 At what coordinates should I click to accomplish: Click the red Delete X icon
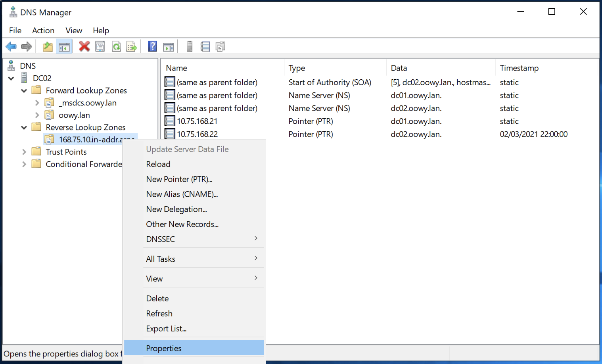(84, 47)
